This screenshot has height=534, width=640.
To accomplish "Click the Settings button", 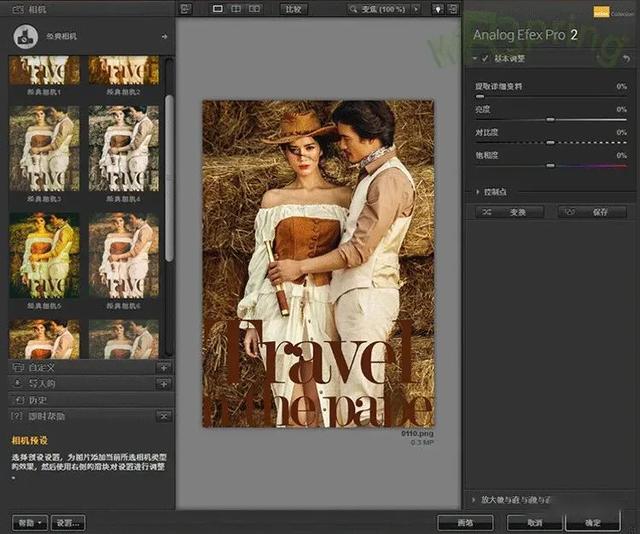I will (x=69, y=522).
